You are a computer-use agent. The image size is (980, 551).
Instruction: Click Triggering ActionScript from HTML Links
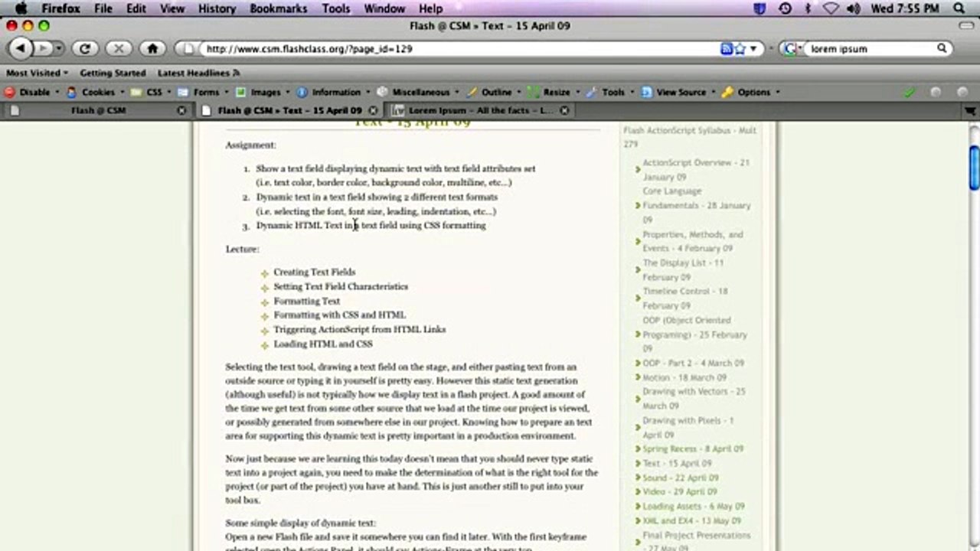click(x=360, y=329)
